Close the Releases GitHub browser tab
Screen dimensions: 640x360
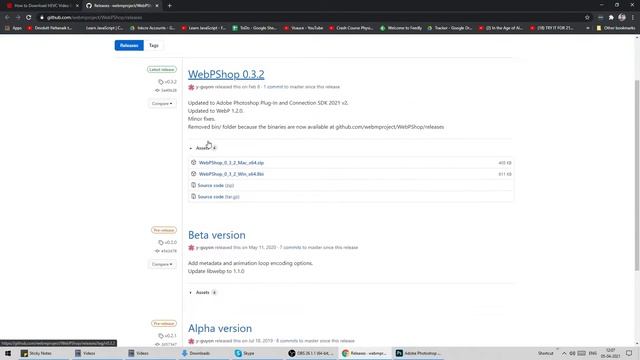pyautogui.click(x=157, y=6)
